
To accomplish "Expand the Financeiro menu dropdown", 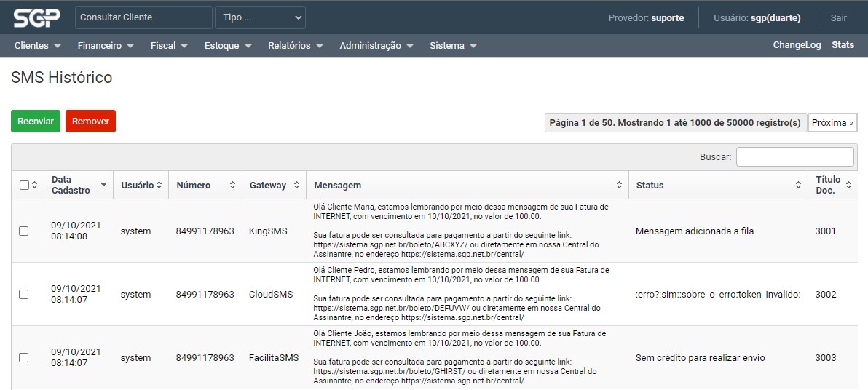I will 106,45.
